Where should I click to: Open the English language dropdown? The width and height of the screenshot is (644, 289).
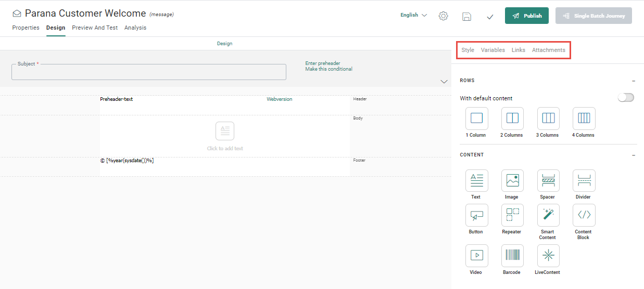[413, 16]
